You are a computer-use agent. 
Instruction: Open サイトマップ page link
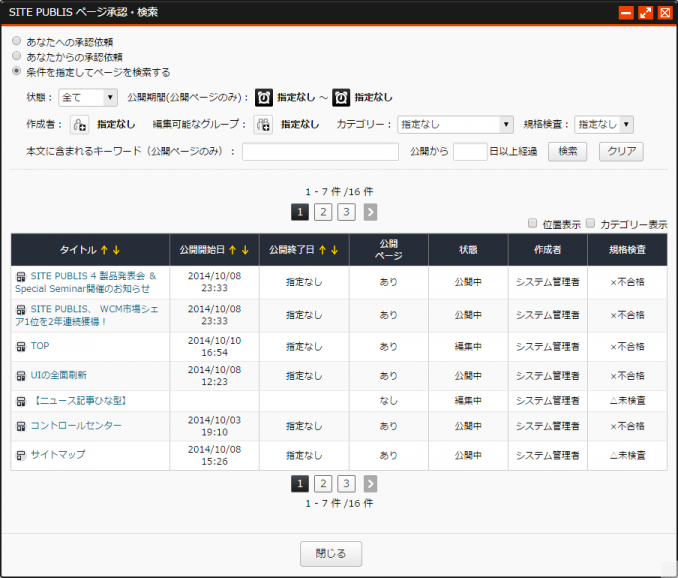pos(58,455)
